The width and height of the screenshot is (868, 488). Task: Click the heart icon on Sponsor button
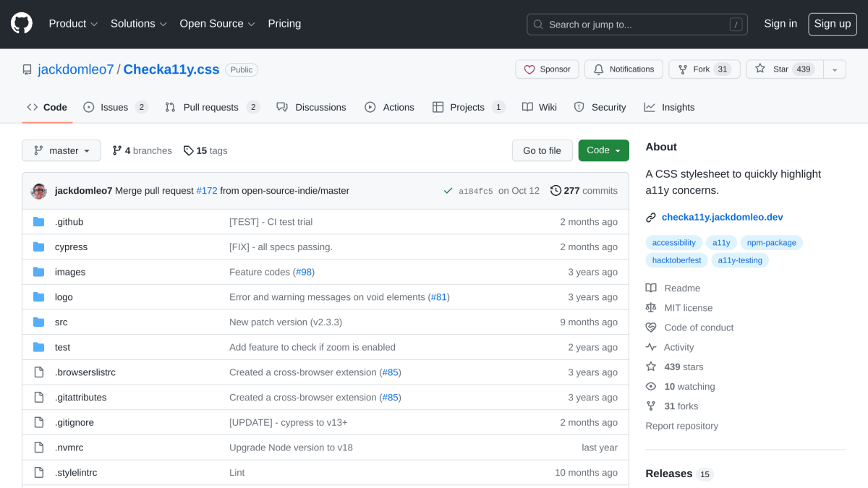[529, 69]
